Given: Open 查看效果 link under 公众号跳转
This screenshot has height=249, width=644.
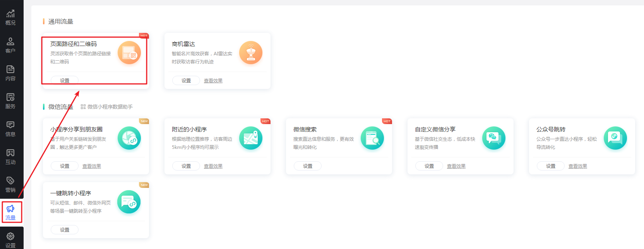Looking at the screenshot, I should (577, 166).
